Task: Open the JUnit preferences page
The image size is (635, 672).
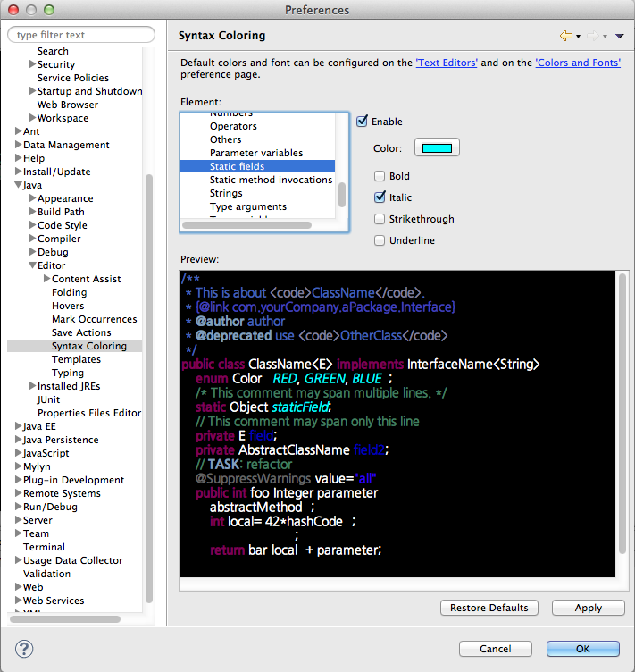Action: point(48,399)
